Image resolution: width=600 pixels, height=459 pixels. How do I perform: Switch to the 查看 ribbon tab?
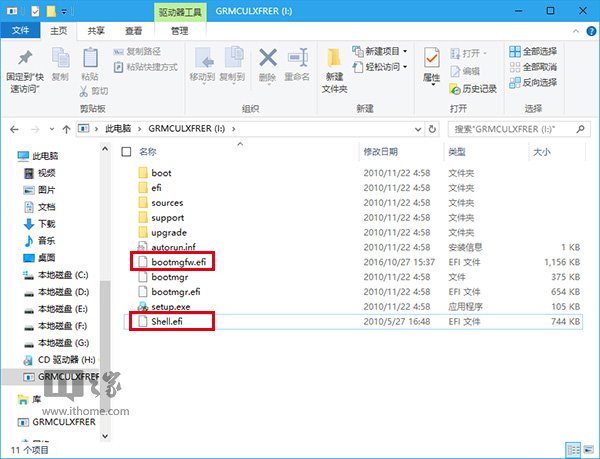pos(132,31)
